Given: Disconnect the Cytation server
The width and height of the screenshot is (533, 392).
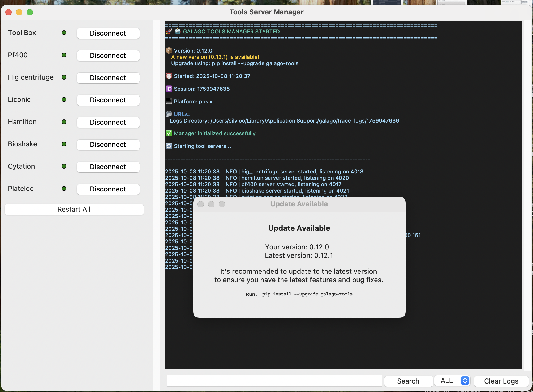Looking at the screenshot, I should coord(108,167).
